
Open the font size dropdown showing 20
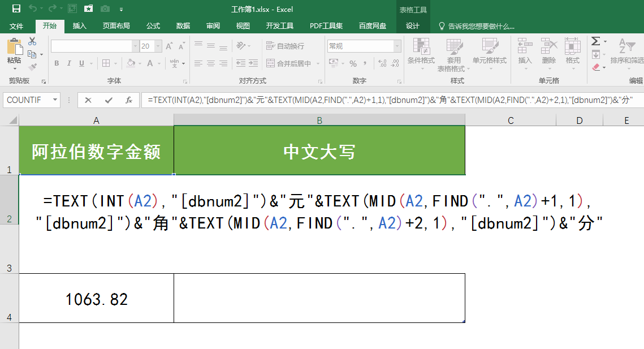[x=158, y=46]
